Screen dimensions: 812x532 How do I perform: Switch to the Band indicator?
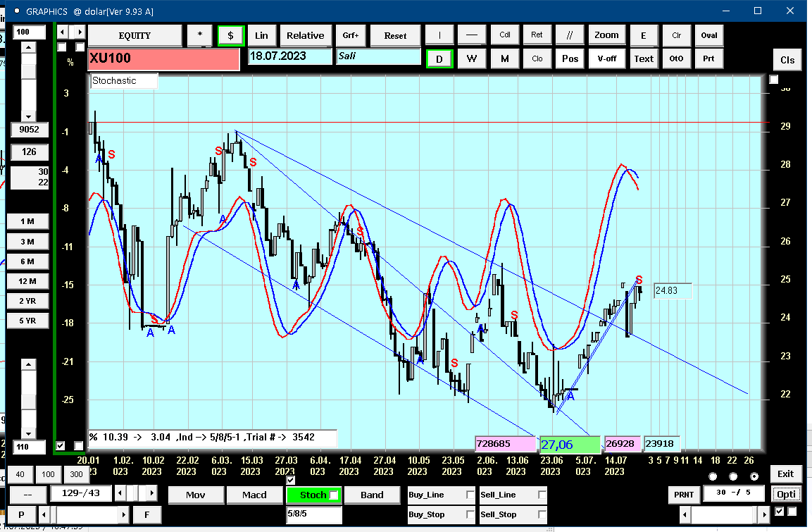click(x=372, y=495)
